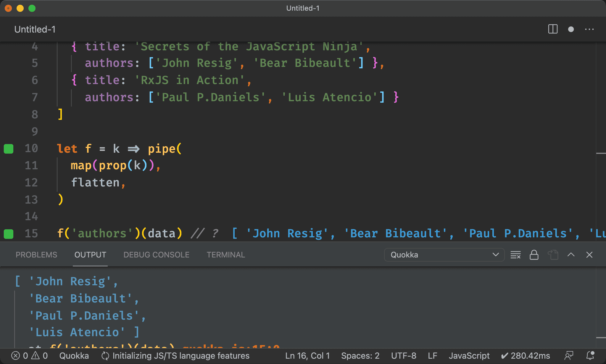Image resolution: width=606 pixels, height=364 pixels.
Task: Click 'Bear Bibeault' in the output panel
Action: pos(80,299)
